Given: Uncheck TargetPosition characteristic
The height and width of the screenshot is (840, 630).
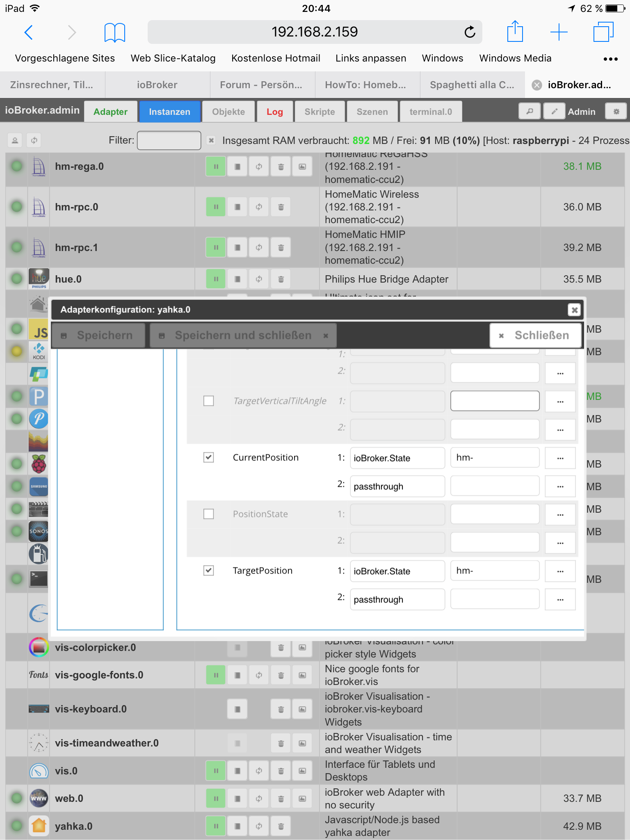Looking at the screenshot, I should 209,571.
